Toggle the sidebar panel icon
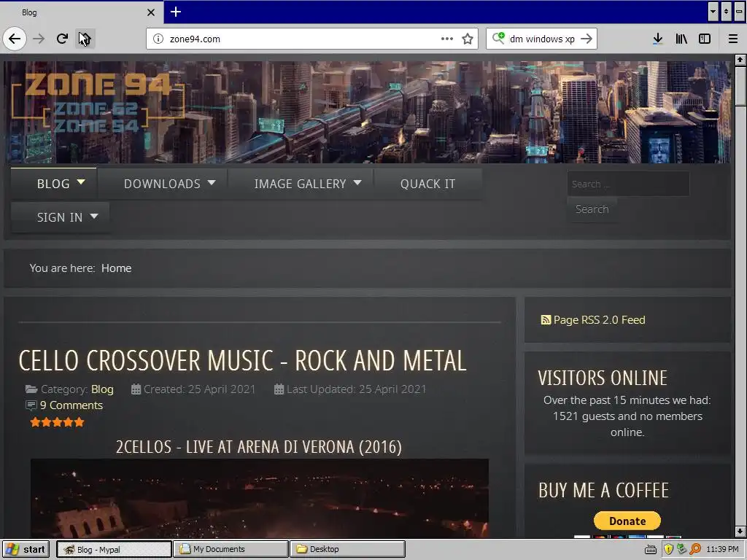The image size is (747, 560). [705, 39]
